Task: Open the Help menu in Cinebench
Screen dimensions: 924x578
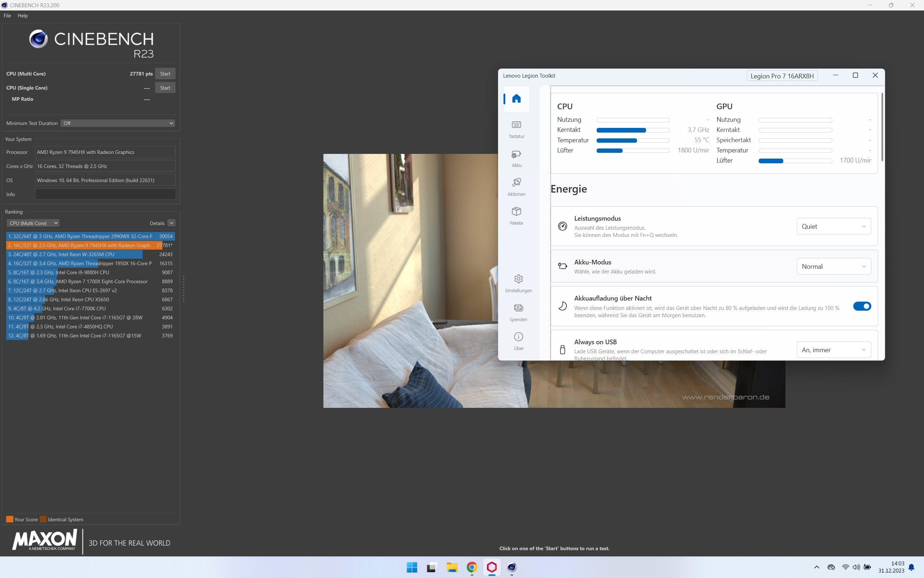Action: pos(22,16)
